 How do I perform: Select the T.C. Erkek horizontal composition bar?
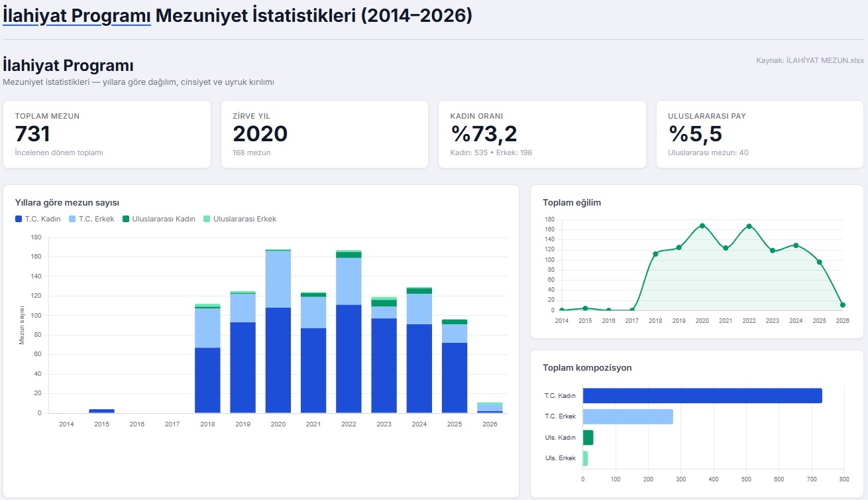[x=627, y=416]
